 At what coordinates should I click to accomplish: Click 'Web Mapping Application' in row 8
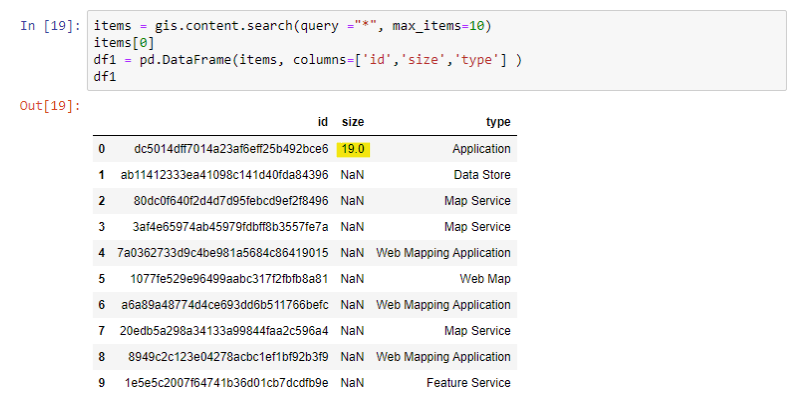[x=443, y=357]
